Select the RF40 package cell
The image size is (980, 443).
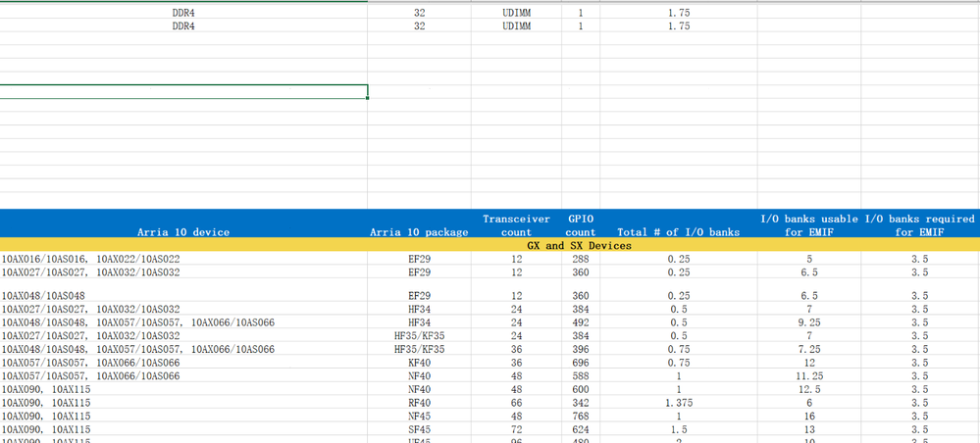point(419,403)
